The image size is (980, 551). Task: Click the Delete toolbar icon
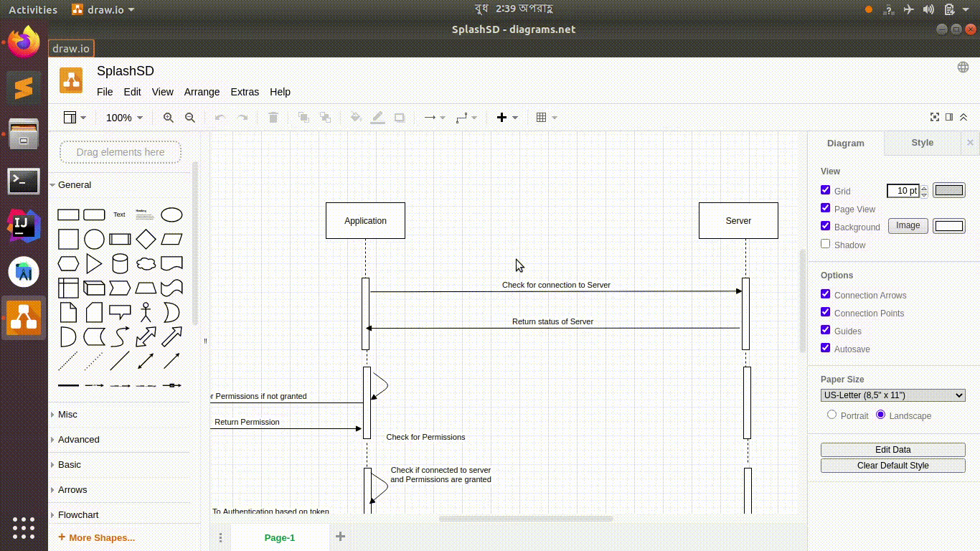tap(273, 117)
